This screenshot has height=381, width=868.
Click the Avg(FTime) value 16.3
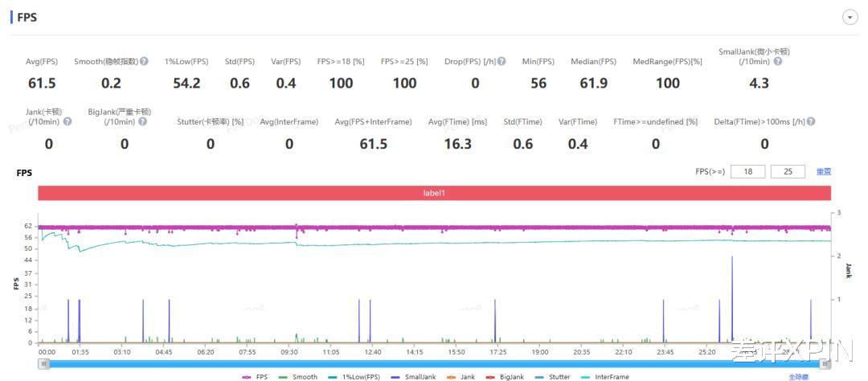click(458, 144)
